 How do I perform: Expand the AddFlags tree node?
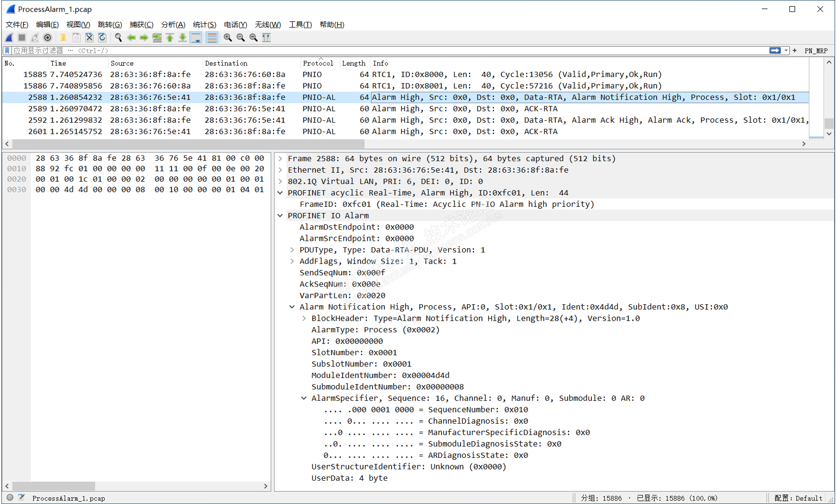click(x=292, y=261)
